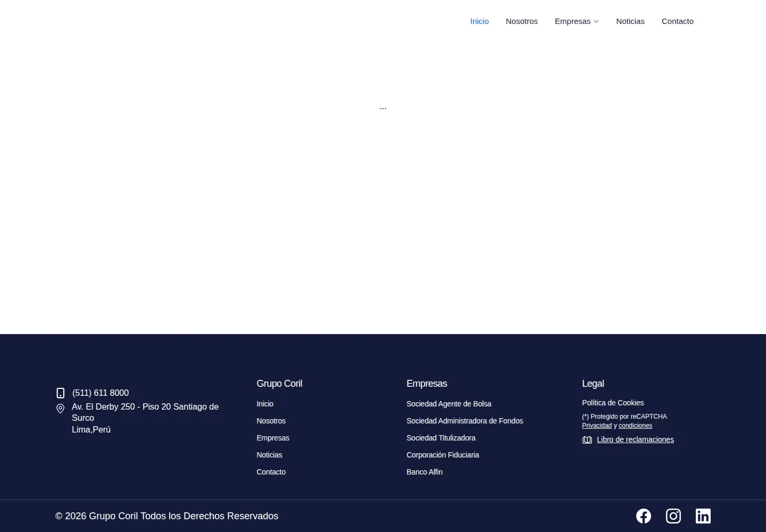This screenshot has width=766, height=532.
Task: Click the Av. El Derby 250 address text
Action: click(145, 418)
